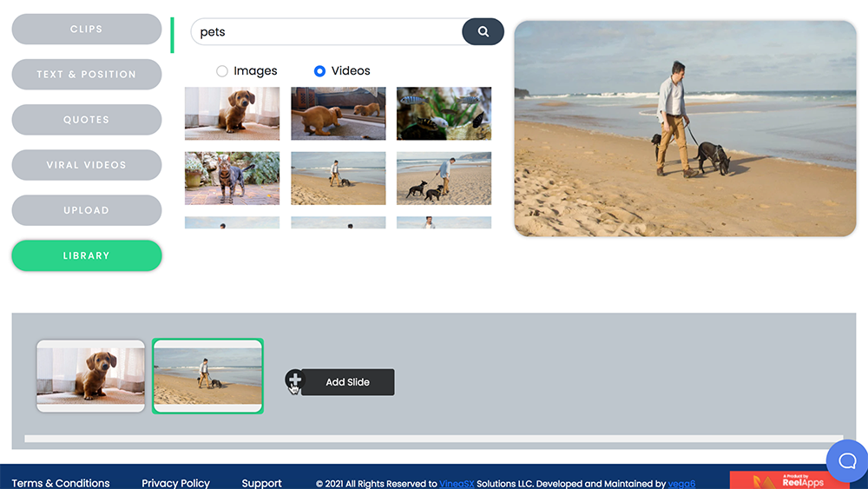Click in the pets search field

(325, 32)
